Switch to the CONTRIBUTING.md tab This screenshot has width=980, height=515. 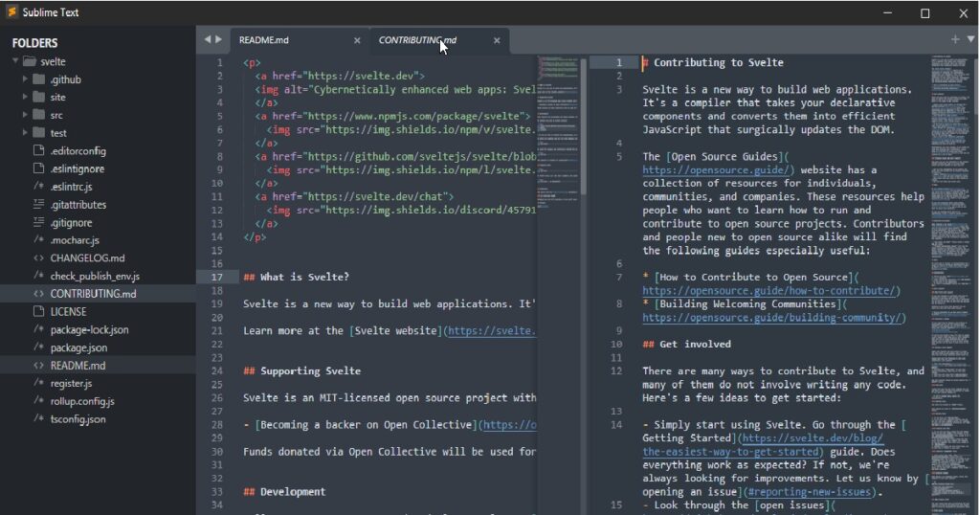(x=417, y=40)
